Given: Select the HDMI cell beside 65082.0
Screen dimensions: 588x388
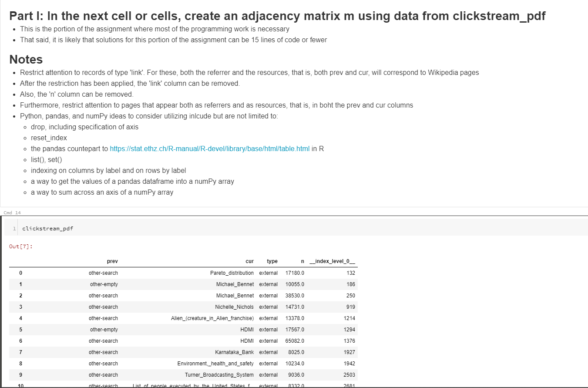Looking at the screenshot, I should click(x=247, y=341).
